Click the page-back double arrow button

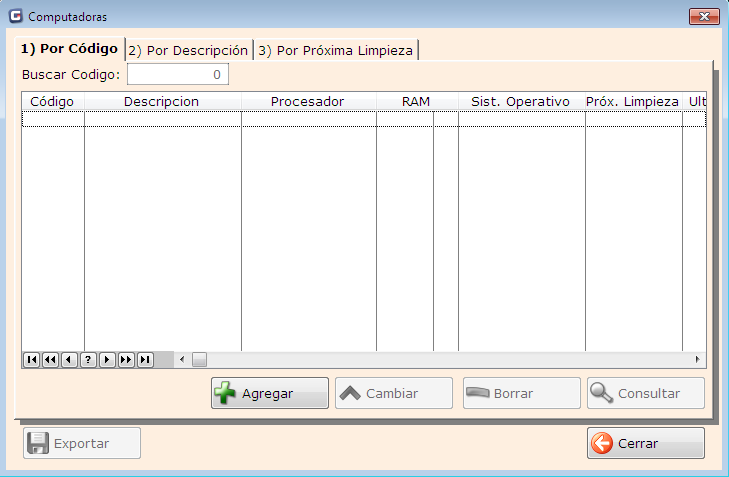pos(50,359)
